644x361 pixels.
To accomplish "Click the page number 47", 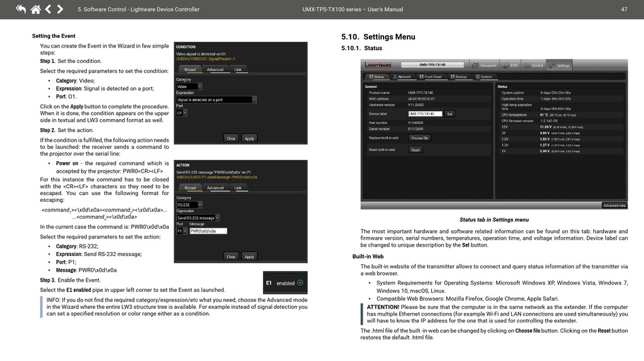I will (x=624, y=9).
